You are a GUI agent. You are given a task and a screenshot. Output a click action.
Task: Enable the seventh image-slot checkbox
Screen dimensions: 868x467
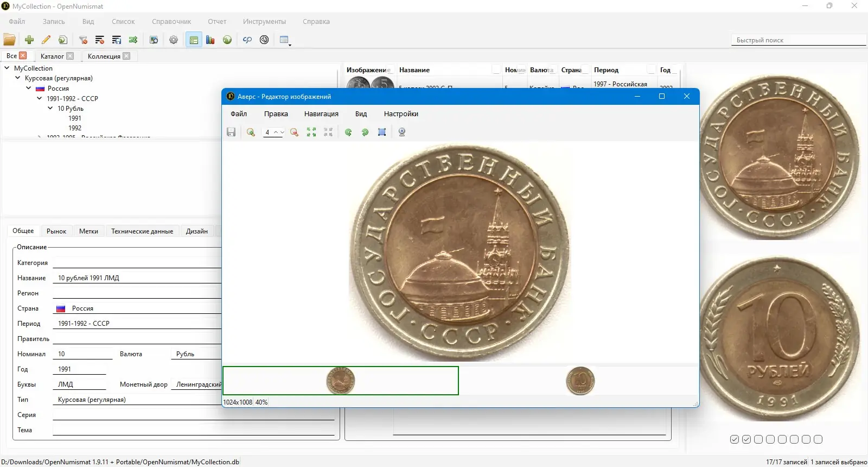click(x=806, y=439)
